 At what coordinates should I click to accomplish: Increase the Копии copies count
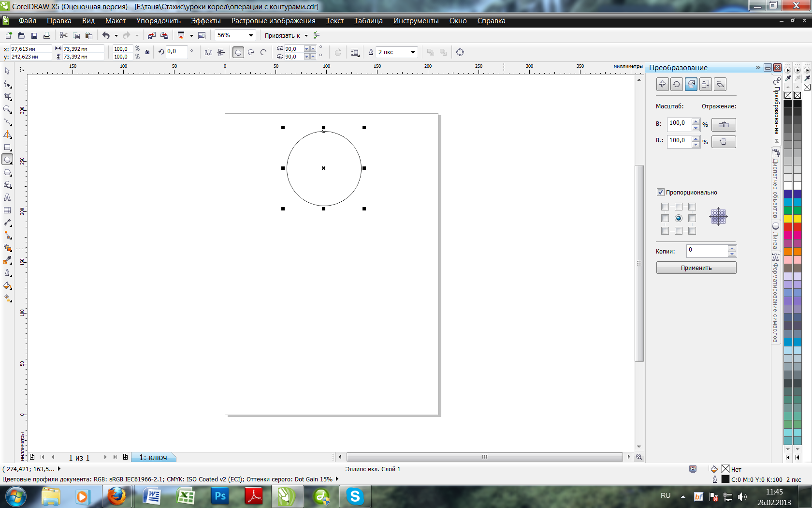pyautogui.click(x=732, y=248)
